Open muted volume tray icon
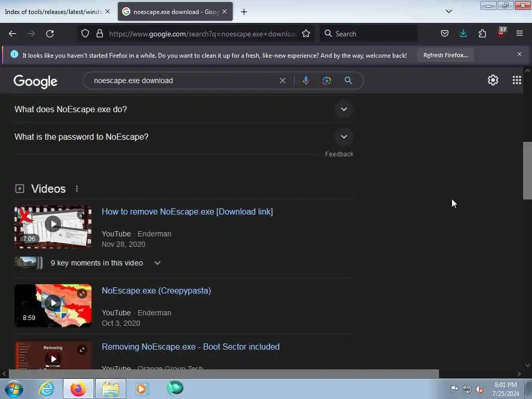The image size is (532, 399). coord(480,390)
